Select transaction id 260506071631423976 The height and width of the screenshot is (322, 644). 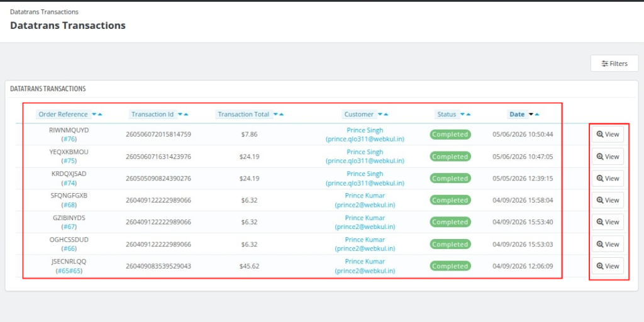[x=158, y=157]
